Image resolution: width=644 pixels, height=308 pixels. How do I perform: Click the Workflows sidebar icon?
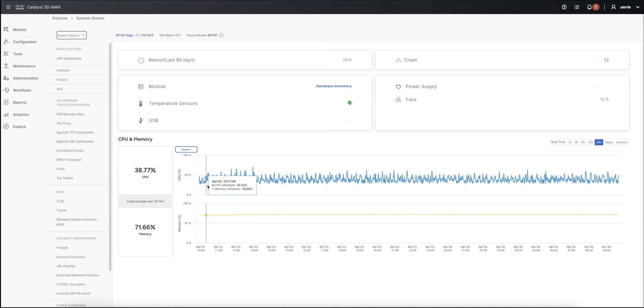pyautogui.click(x=6, y=90)
